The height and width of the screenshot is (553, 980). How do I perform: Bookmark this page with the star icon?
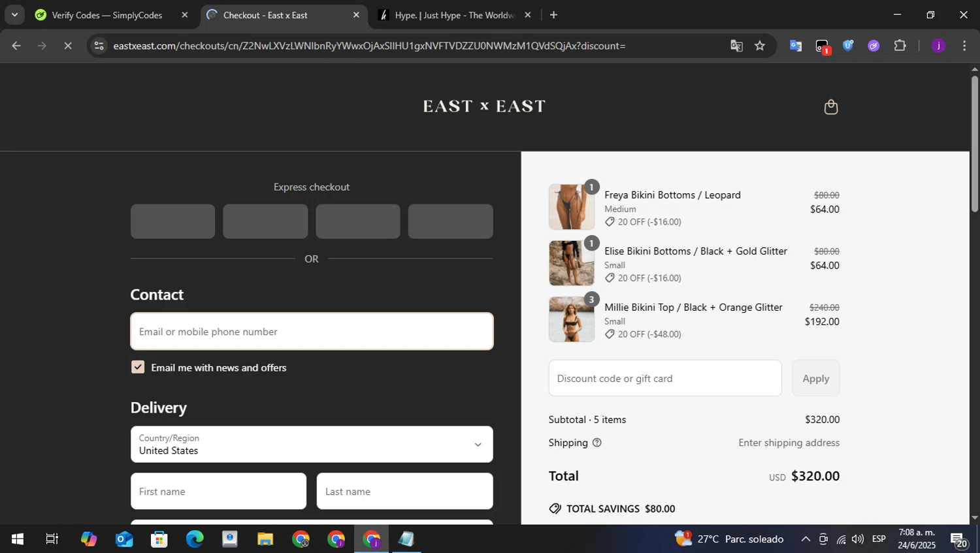[759, 46]
